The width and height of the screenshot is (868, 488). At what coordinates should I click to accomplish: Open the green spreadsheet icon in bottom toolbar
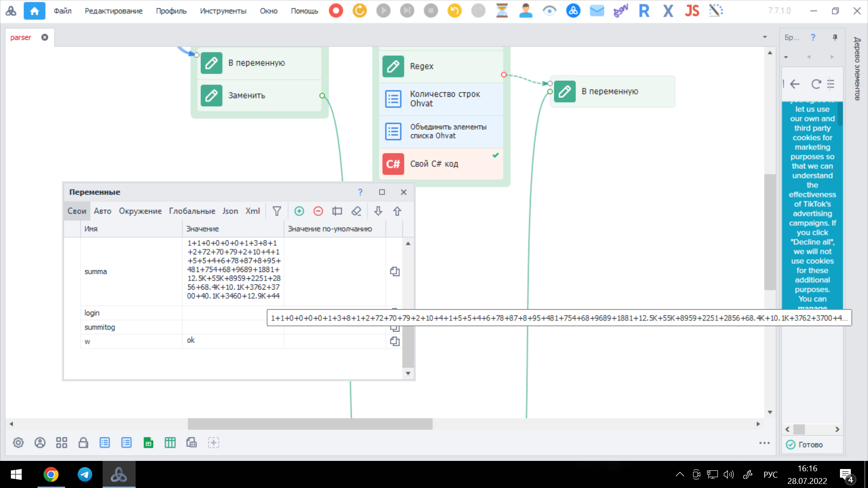click(x=148, y=443)
